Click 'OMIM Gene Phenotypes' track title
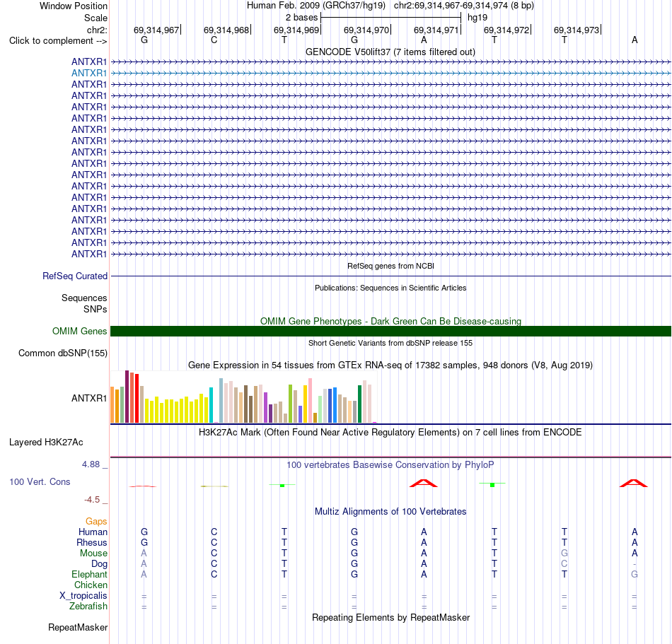Screen dimensions: 672x644 pyautogui.click(x=390, y=321)
